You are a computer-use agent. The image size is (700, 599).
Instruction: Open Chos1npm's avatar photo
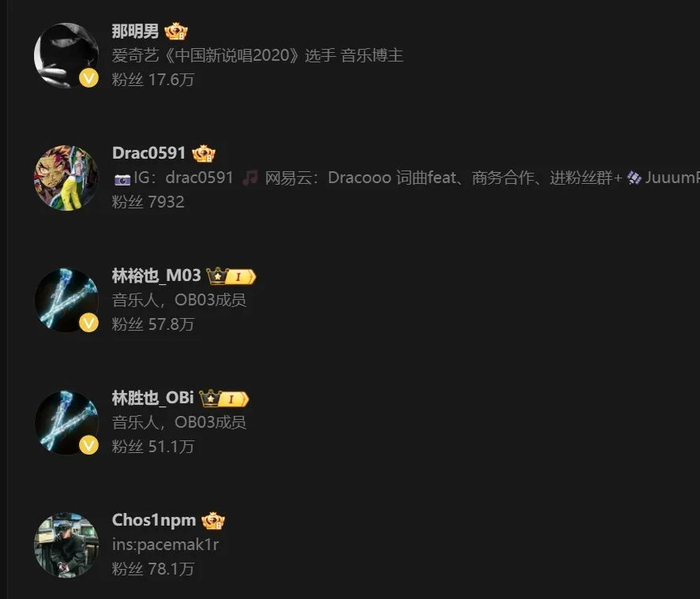point(67,545)
